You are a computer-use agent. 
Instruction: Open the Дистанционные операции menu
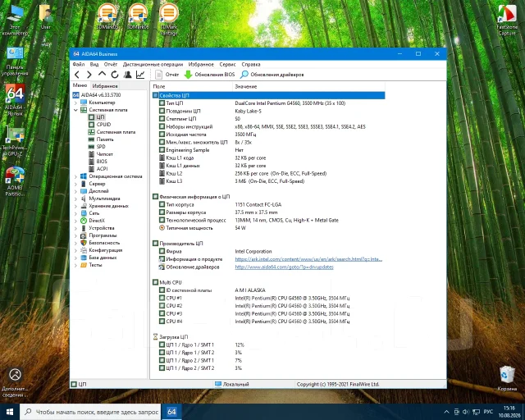[153, 64]
